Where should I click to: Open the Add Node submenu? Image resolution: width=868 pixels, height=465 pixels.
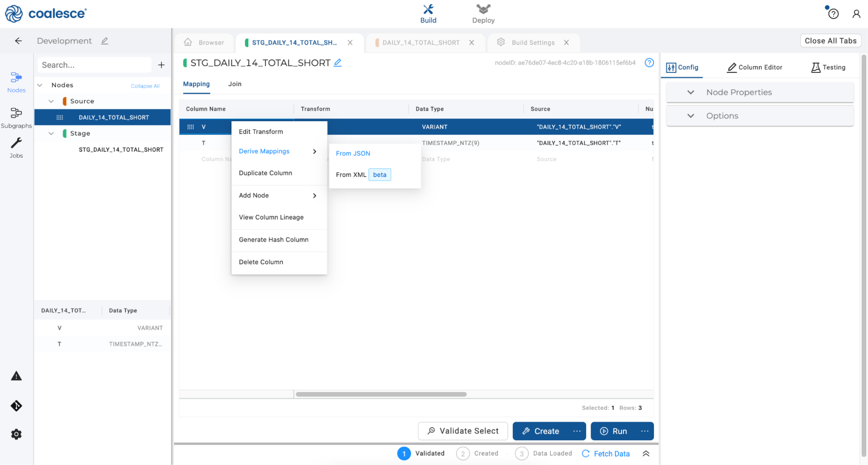click(x=278, y=195)
